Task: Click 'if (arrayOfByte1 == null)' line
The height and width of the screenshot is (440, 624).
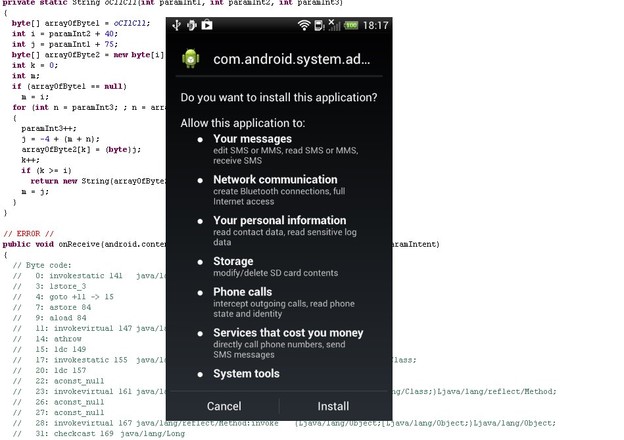Action: 69,86
